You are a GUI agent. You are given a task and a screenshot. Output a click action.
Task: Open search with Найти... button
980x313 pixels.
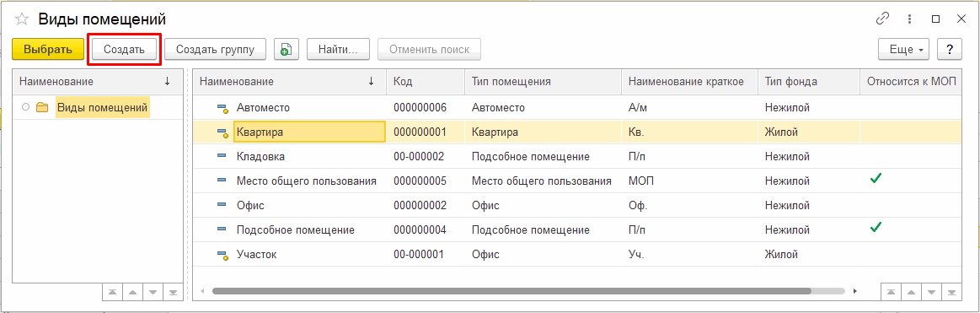(x=338, y=50)
